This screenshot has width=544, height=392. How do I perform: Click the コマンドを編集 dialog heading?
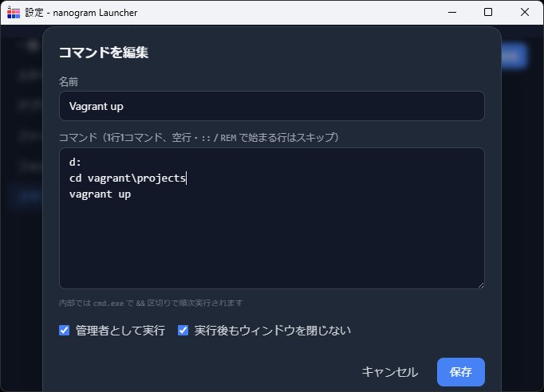(x=103, y=53)
